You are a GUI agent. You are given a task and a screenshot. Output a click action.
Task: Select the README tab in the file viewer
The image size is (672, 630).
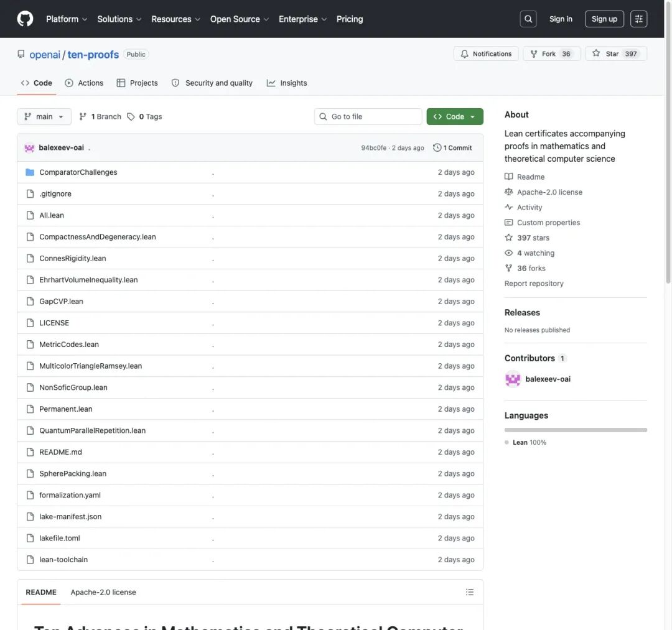(41, 592)
